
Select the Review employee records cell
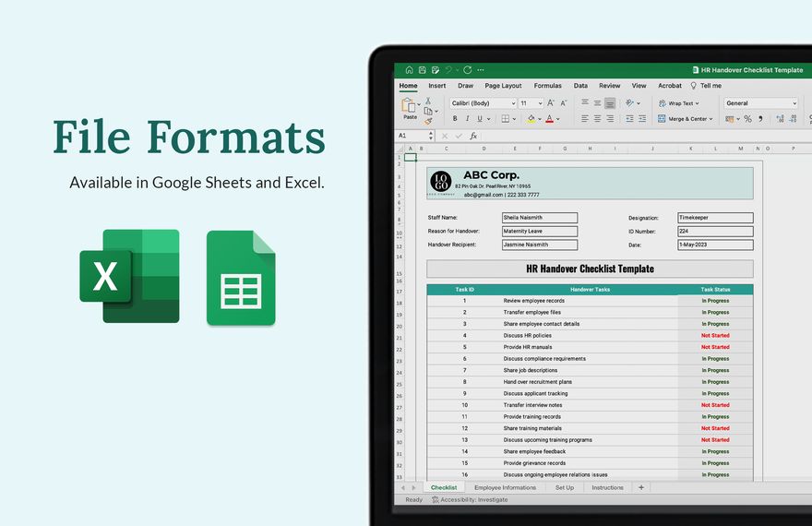point(590,301)
